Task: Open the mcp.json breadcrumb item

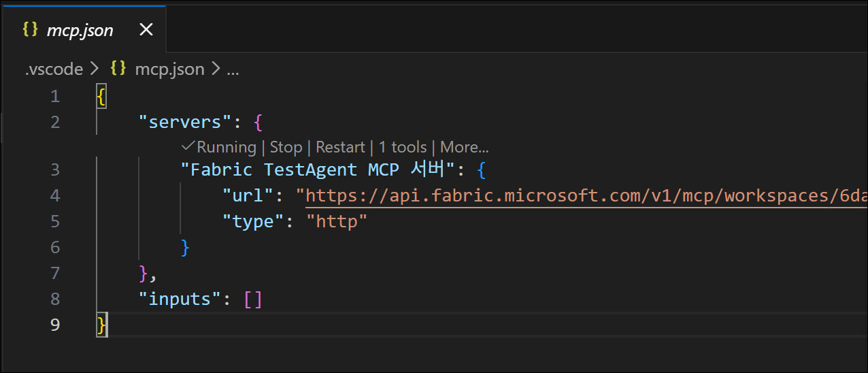Action: (x=169, y=69)
